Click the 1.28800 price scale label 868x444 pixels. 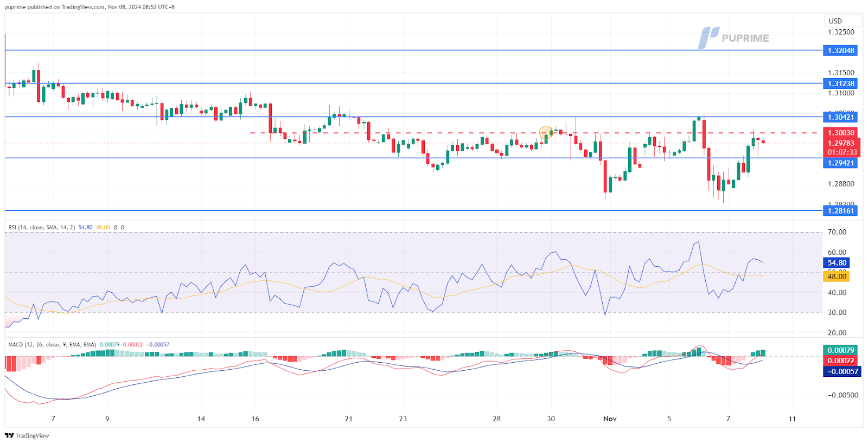click(841, 184)
